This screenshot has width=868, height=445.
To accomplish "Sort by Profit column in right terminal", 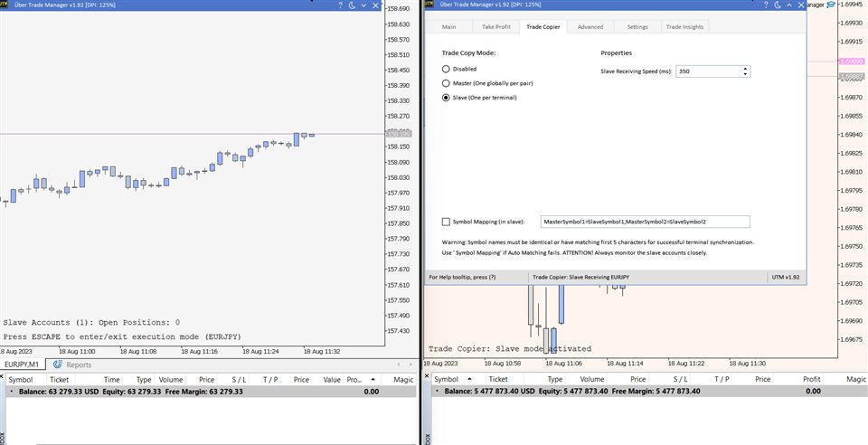I will pos(811,379).
